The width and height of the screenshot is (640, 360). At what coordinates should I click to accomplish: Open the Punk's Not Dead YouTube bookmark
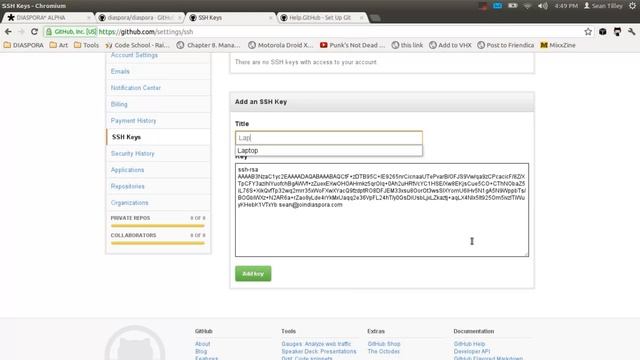point(352,45)
